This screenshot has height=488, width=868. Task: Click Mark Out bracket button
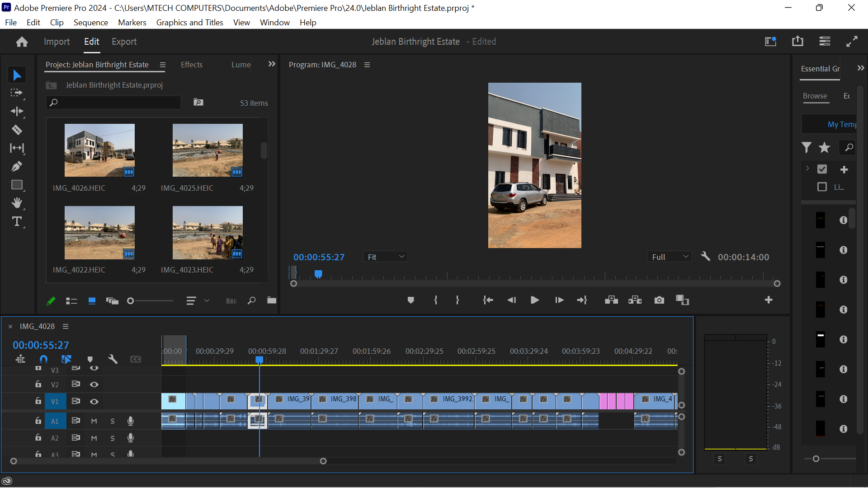tap(458, 300)
